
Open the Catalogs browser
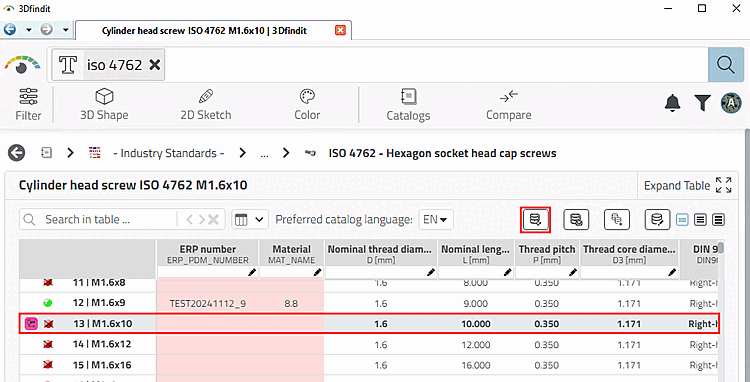[408, 104]
